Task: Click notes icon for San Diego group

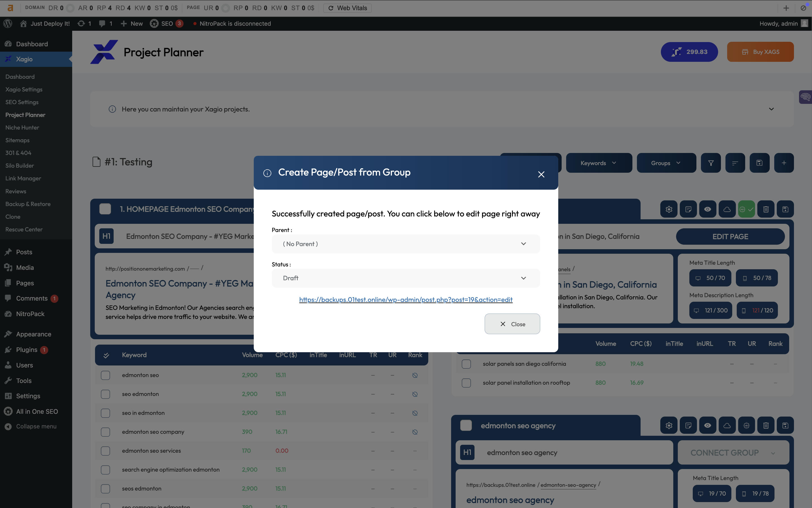Action: click(688, 209)
